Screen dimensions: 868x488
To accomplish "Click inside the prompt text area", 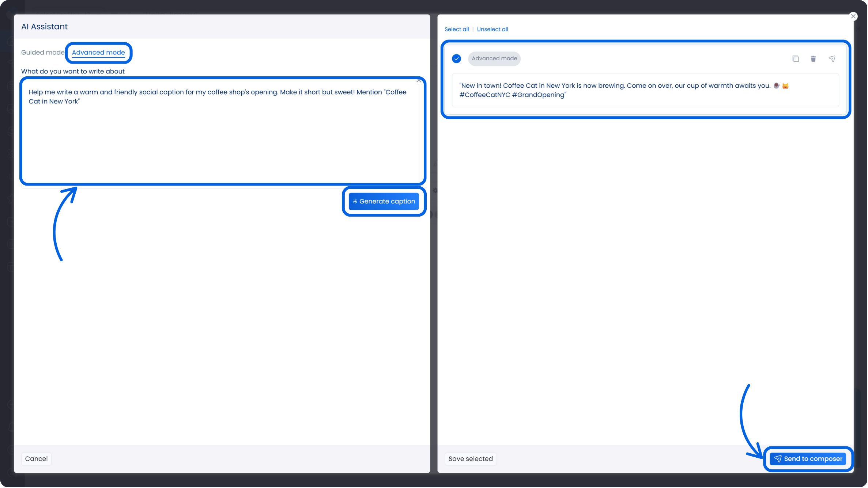I will coord(219,139).
